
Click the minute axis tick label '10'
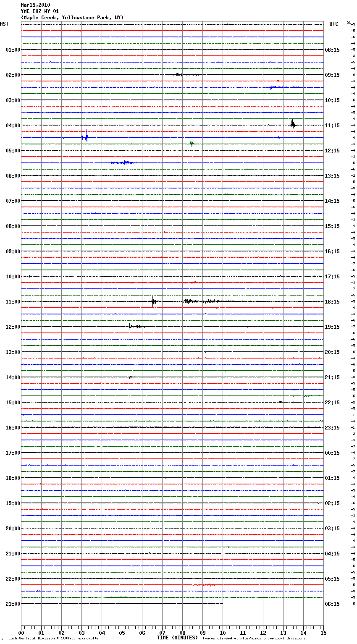[x=223, y=633]
